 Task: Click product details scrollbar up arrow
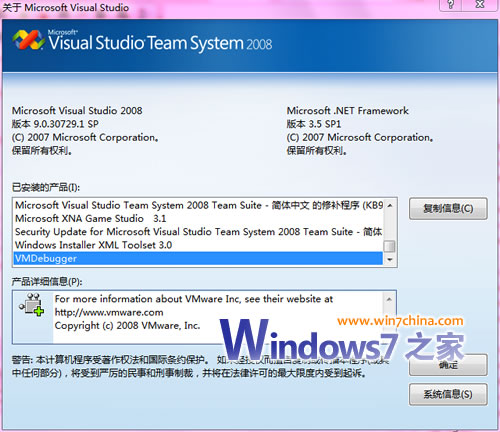(389, 299)
